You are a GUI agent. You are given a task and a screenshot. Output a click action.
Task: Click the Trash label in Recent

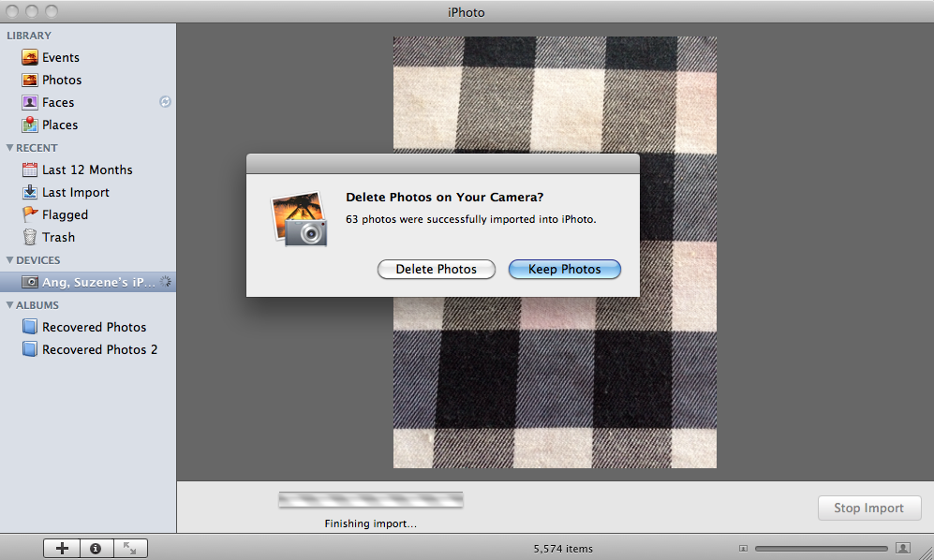[x=58, y=237]
